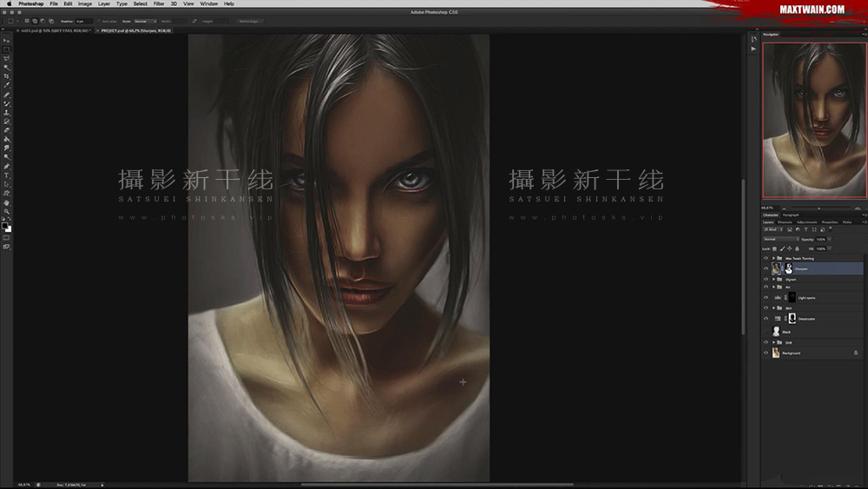Viewport: 868px width, 489px height.
Task: Change screen mode icon at toolbar bottom
Action: point(7,247)
